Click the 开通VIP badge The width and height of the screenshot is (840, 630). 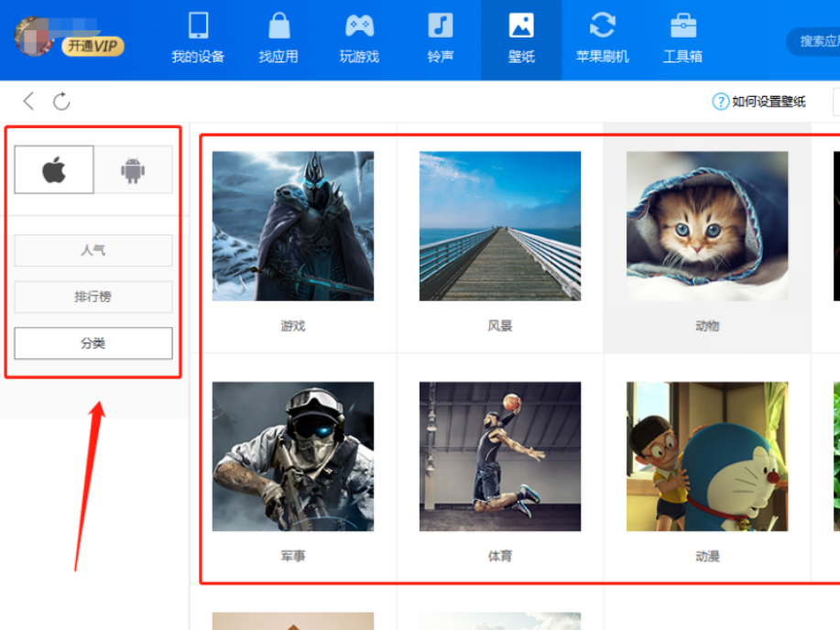(x=93, y=46)
